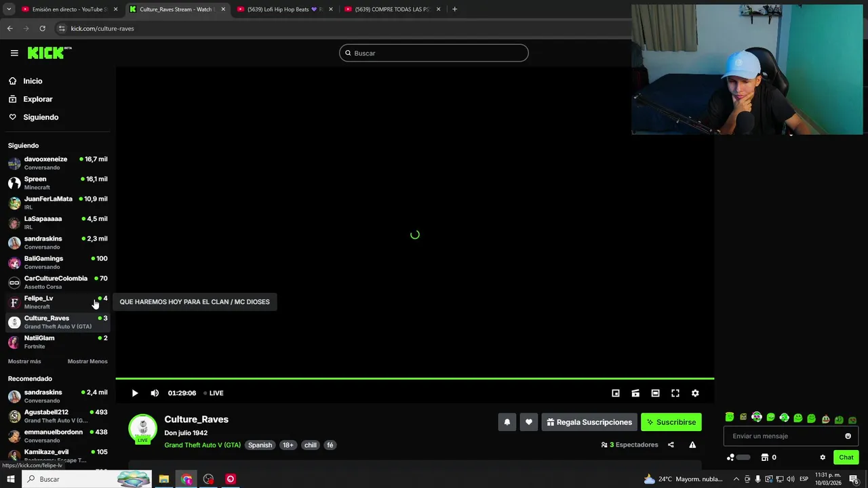The height and width of the screenshot is (488, 868).
Task: Jump to LIVE position
Action: (x=214, y=393)
